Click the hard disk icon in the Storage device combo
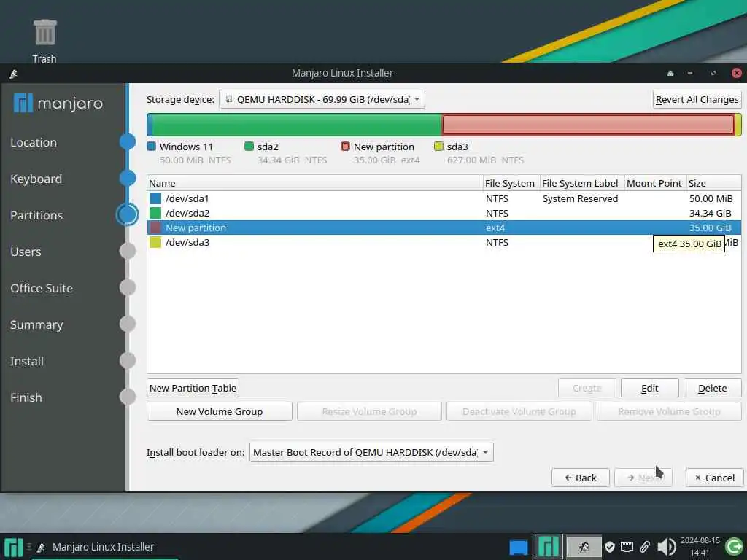 tap(228, 99)
